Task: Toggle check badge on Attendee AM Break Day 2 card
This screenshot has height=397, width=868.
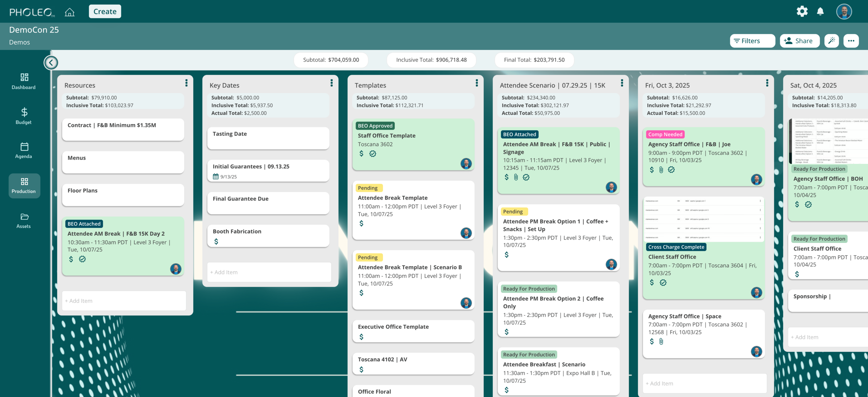Action: (x=82, y=259)
